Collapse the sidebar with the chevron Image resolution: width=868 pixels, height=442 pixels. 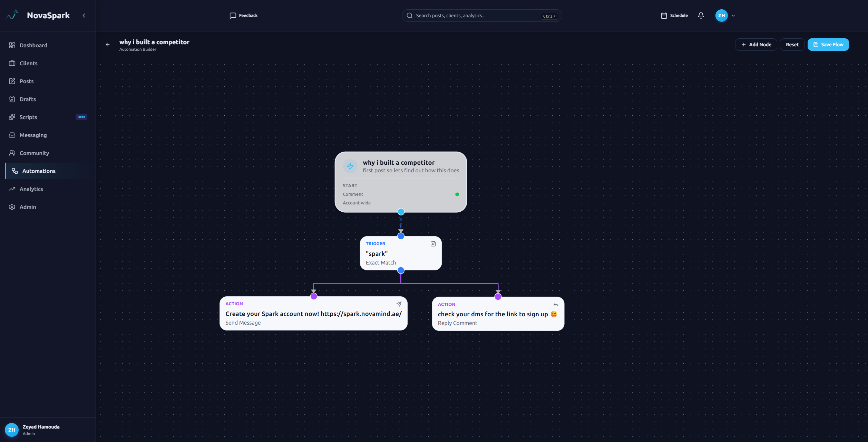coord(84,16)
